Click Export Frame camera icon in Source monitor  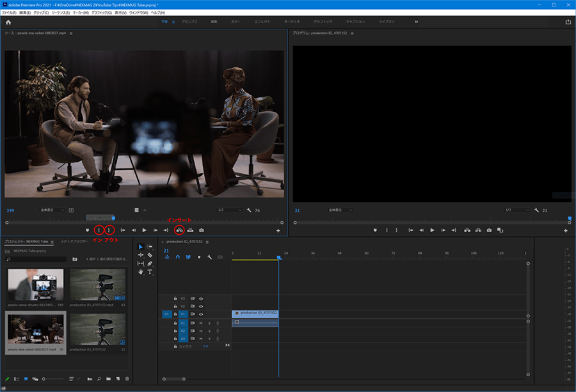[202, 230]
